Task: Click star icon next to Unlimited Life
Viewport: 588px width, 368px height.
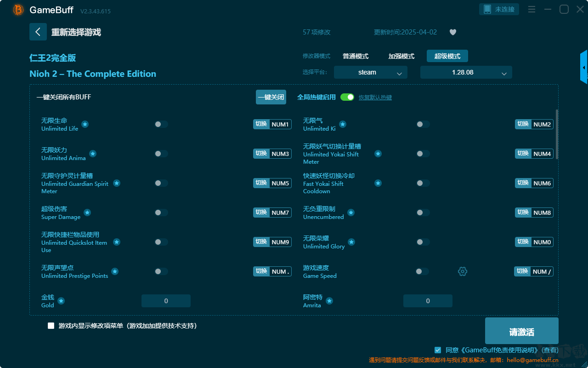Action: click(85, 124)
